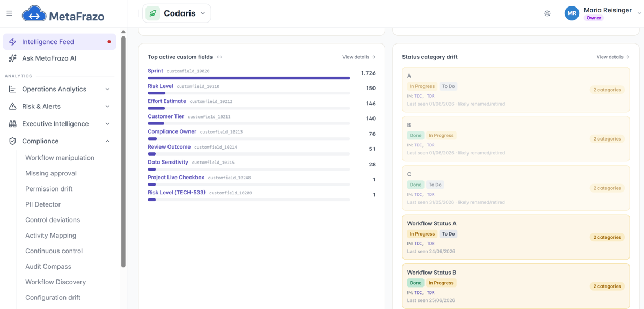Click the Owner role badge

click(x=594, y=18)
